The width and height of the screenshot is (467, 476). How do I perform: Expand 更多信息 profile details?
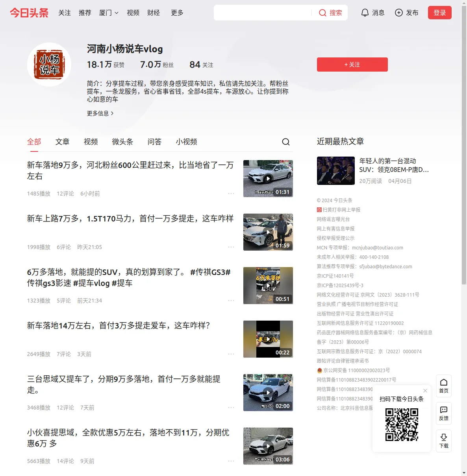pos(100,113)
